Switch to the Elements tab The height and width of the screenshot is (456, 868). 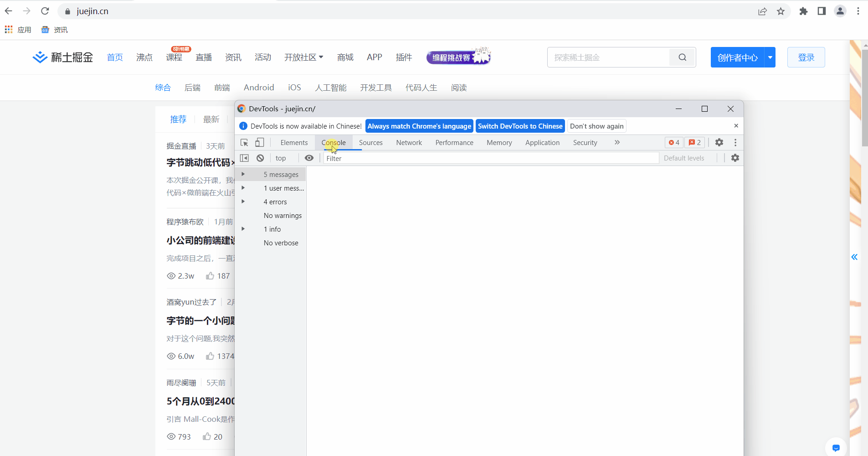point(294,143)
